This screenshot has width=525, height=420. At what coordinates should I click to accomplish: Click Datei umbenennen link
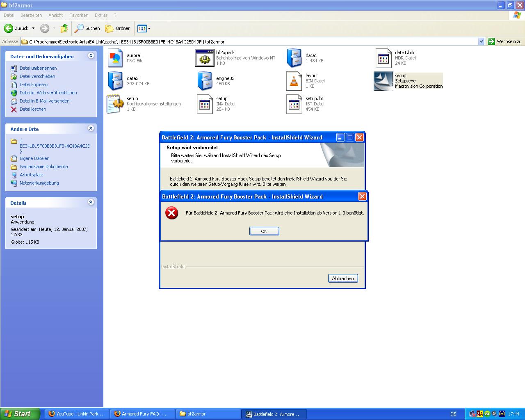coord(38,68)
